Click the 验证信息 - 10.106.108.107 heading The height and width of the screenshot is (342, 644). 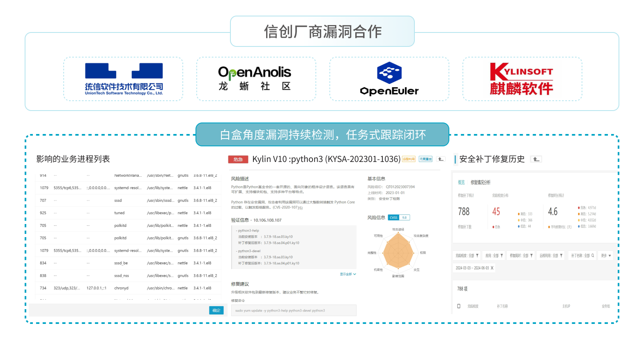pyautogui.click(x=256, y=220)
